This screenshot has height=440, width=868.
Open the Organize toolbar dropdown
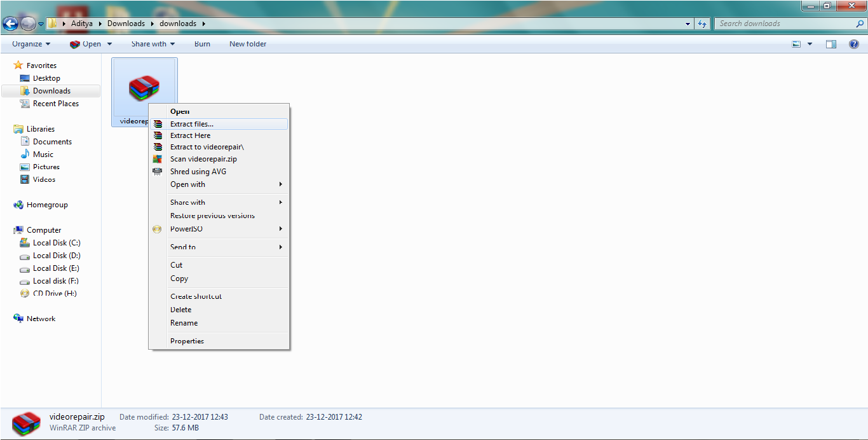click(x=31, y=44)
